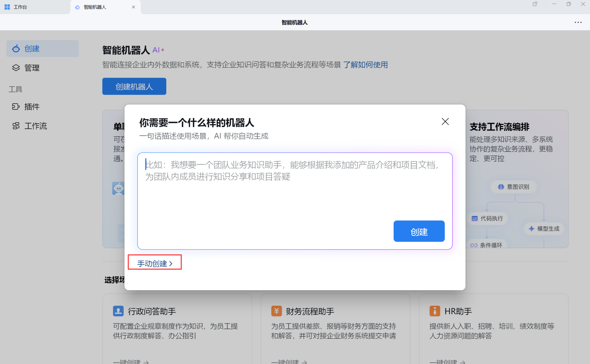The height and width of the screenshot is (364, 590).
Task: Open the three-dot more options menu
Action: pyautogui.click(x=578, y=22)
